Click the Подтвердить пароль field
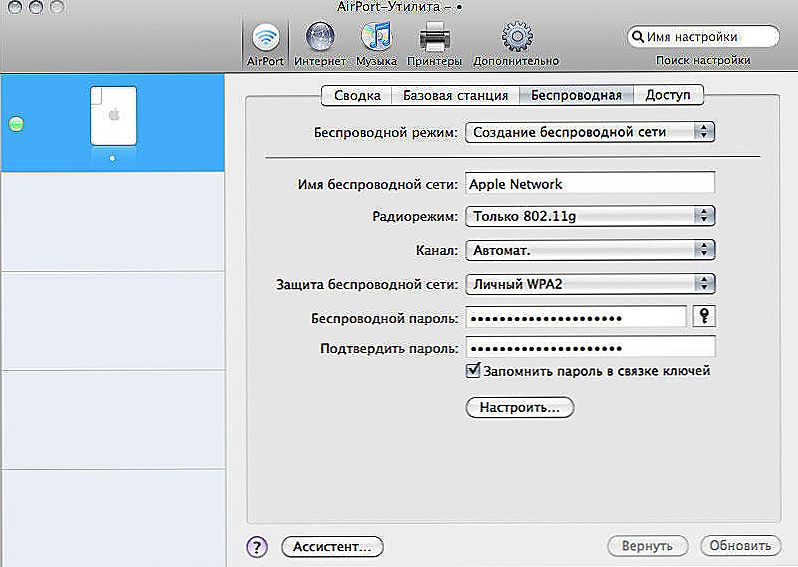 tap(590, 347)
